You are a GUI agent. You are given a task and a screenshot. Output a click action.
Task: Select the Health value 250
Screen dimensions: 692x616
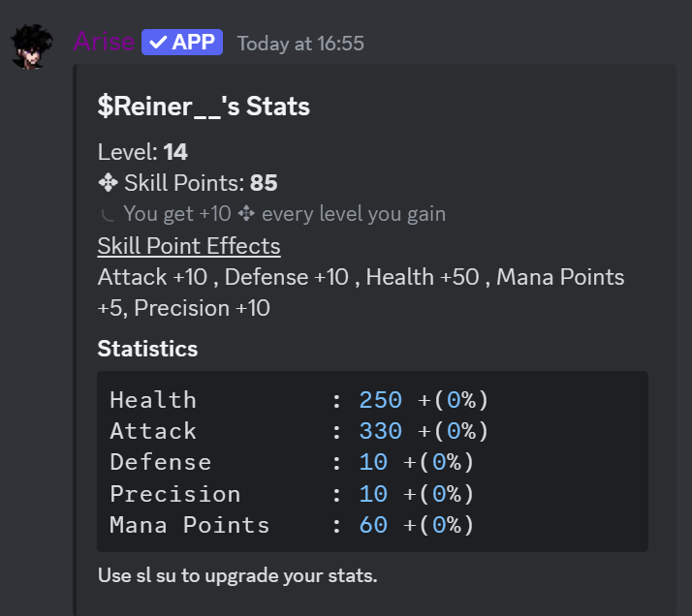(380, 400)
